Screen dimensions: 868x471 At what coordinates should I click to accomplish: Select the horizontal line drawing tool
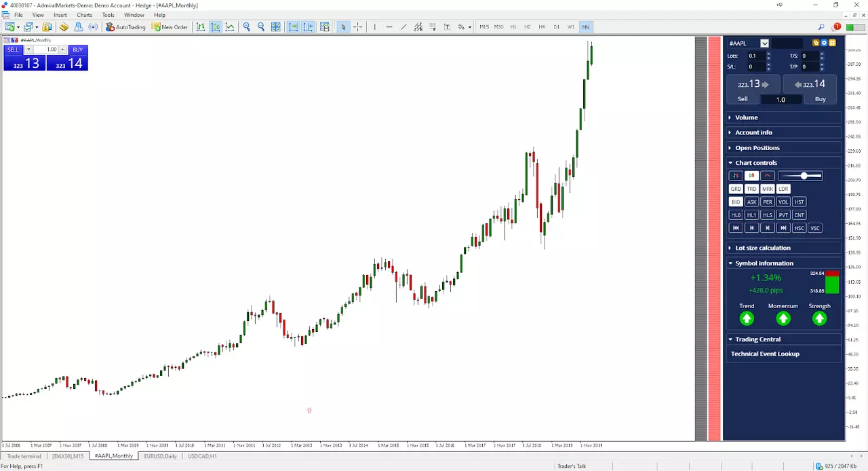pos(389,27)
